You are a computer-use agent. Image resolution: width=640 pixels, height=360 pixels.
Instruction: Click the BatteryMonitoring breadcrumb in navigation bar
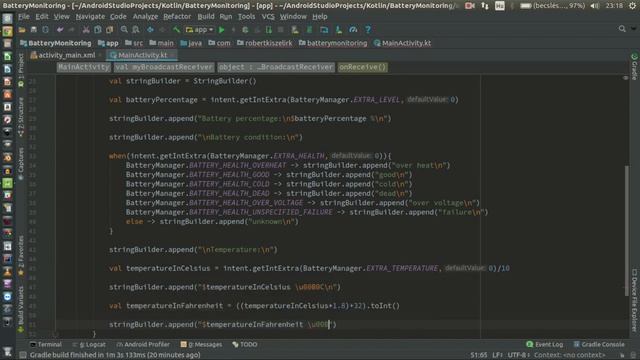56,43
